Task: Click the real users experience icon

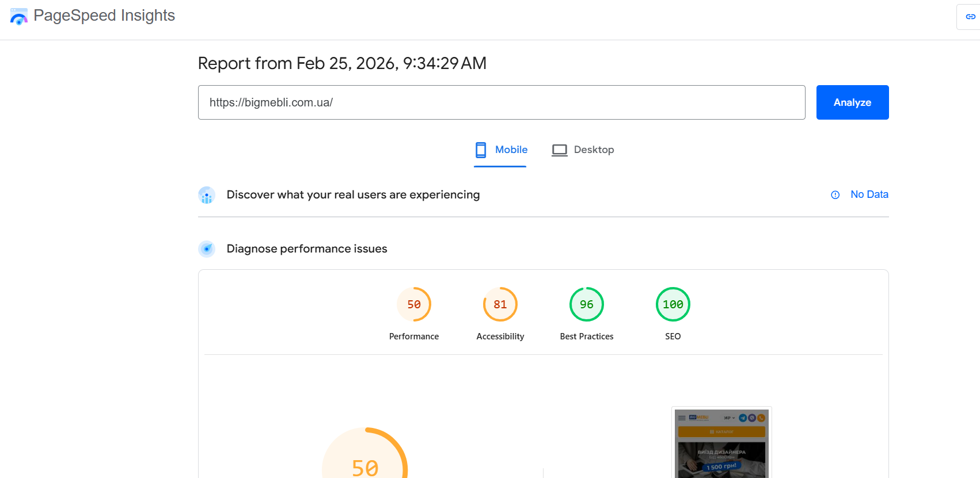Action: click(207, 195)
